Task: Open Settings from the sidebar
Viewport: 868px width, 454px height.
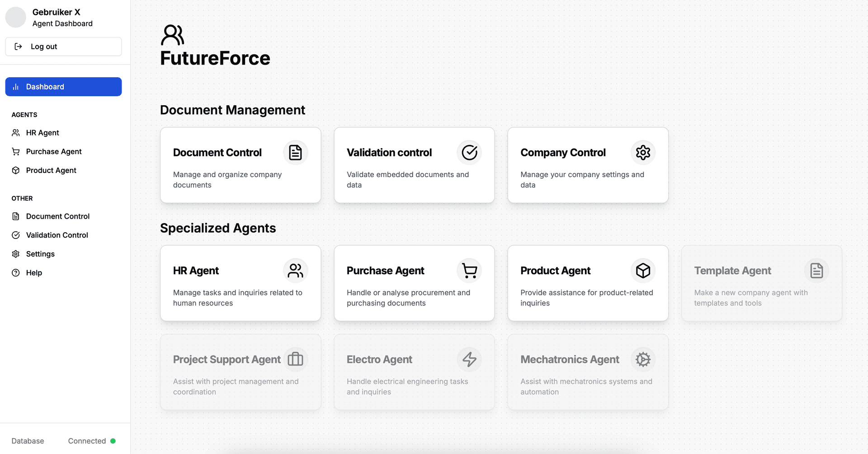Action: point(40,254)
